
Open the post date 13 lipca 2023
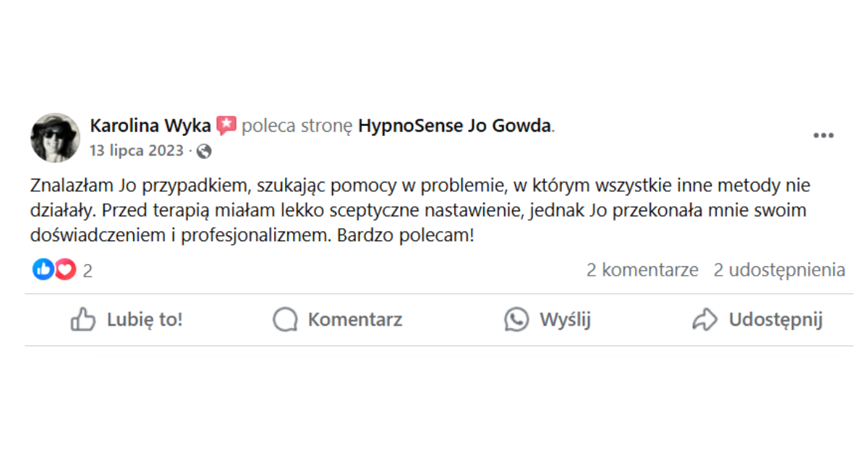(137, 151)
